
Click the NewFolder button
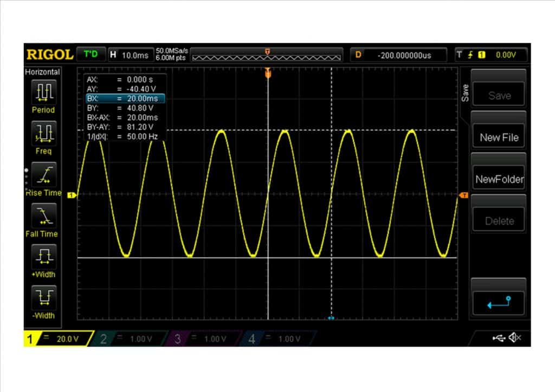[499, 179]
